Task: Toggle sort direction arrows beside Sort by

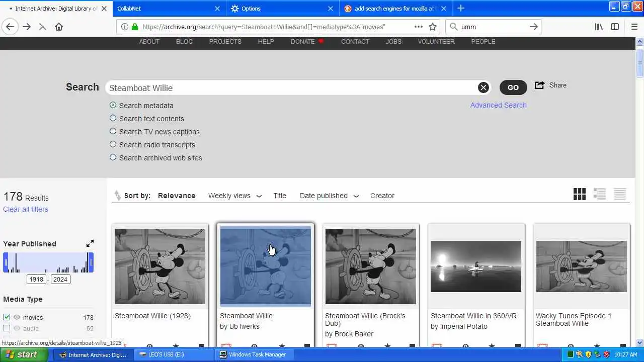Action: tap(117, 195)
